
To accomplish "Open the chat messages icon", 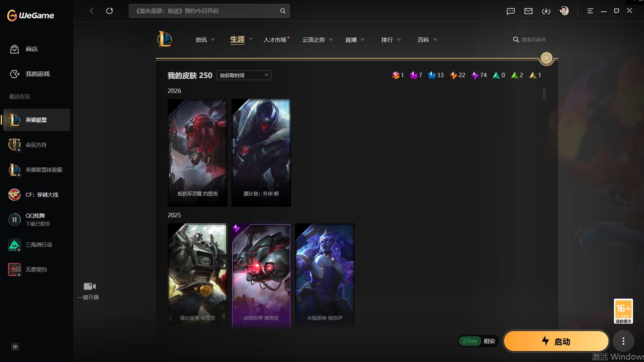I will 511,11.
